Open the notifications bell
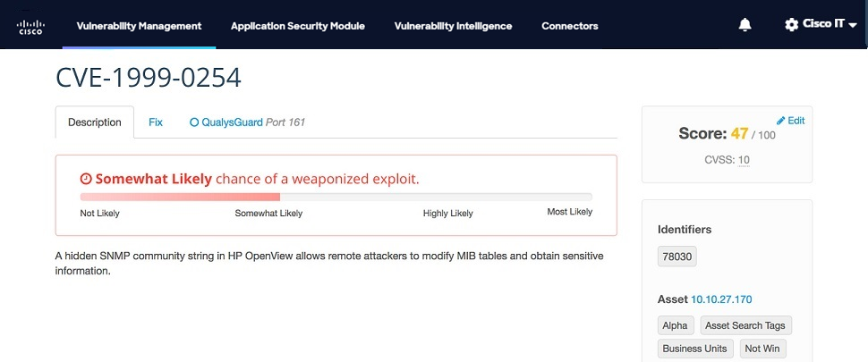868x362 pixels. (x=745, y=25)
